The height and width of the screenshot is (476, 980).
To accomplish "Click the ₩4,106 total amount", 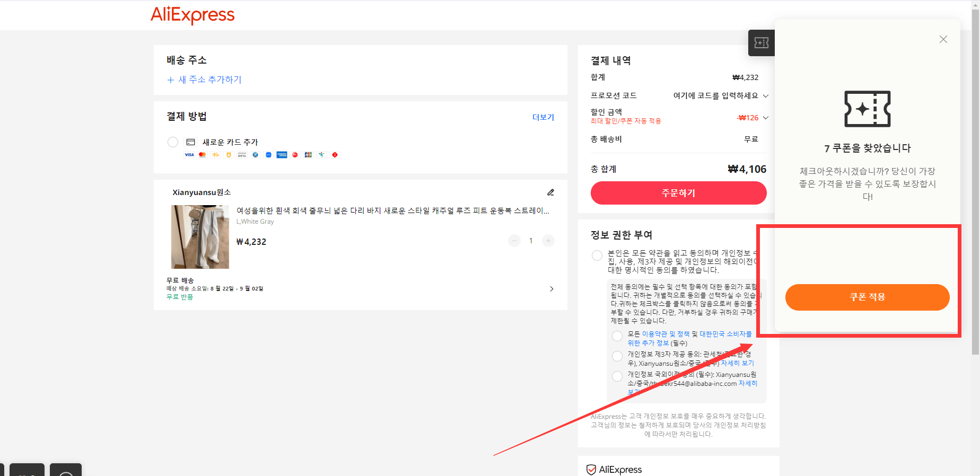I will click(x=747, y=169).
